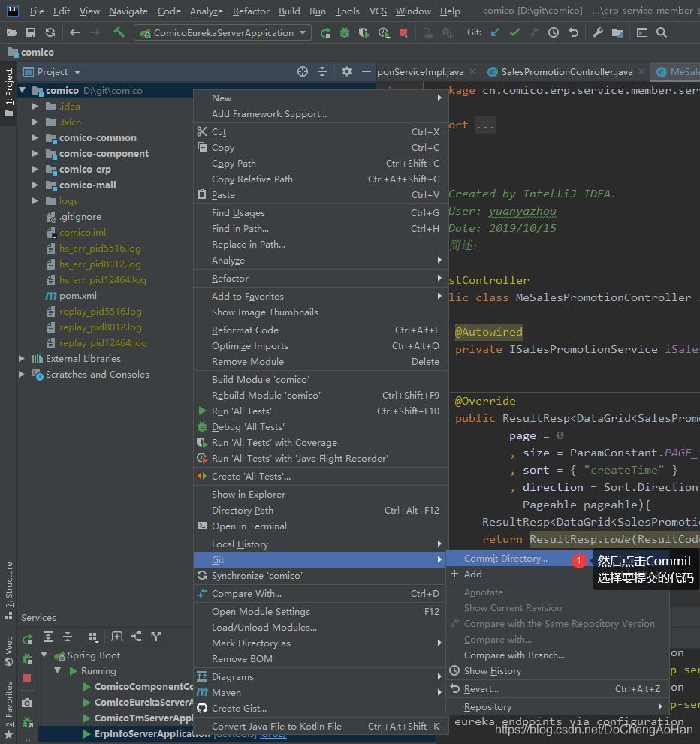This screenshot has height=744, width=700.
Task: Select Show in Explorer menu item
Action: coord(321,495)
